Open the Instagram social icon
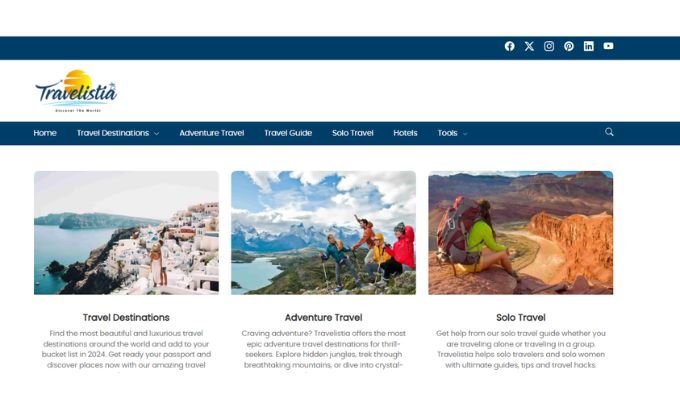680x409 pixels. point(549,46)
